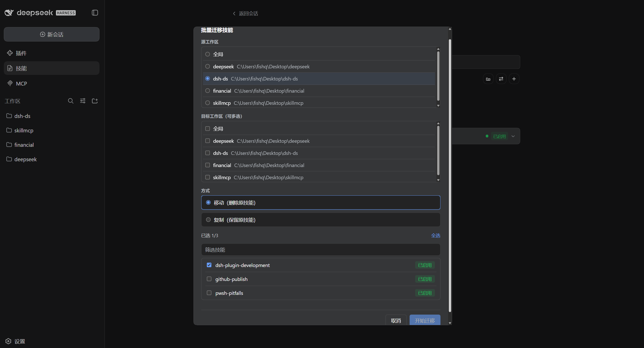Go back via 返回会话 link
Image resolution: width=644 pixels, height=348 pixels.
tap(246, 13)
